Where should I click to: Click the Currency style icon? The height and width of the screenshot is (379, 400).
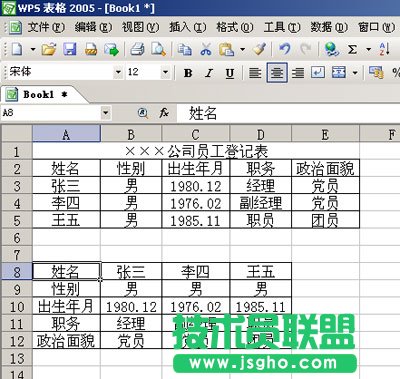pyautogui.click(x=376, y=72)
